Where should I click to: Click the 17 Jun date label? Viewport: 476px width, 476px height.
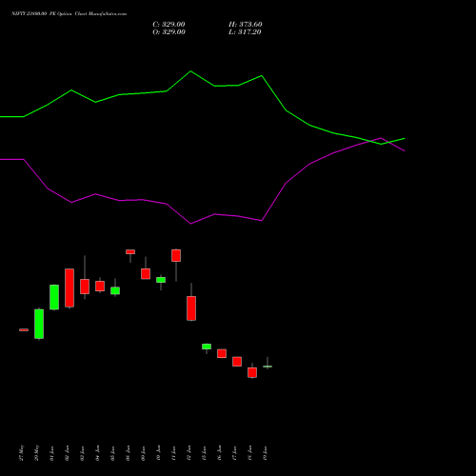235,453
